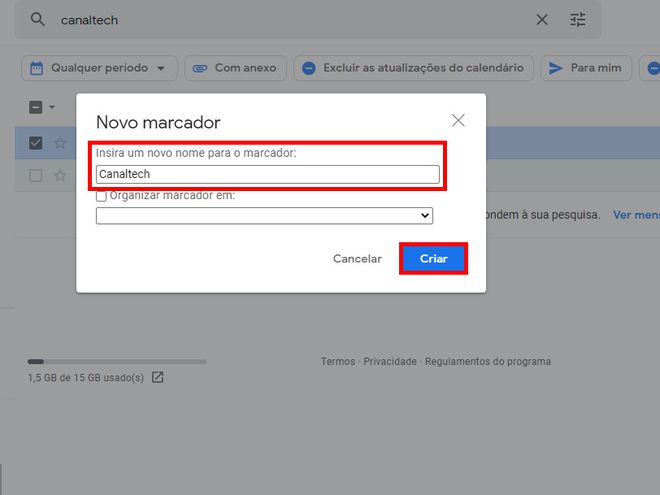The height and width of the screenshot is (495, 660).
Task: Click the paperclip icon in Com anexo
Action: 200,68
